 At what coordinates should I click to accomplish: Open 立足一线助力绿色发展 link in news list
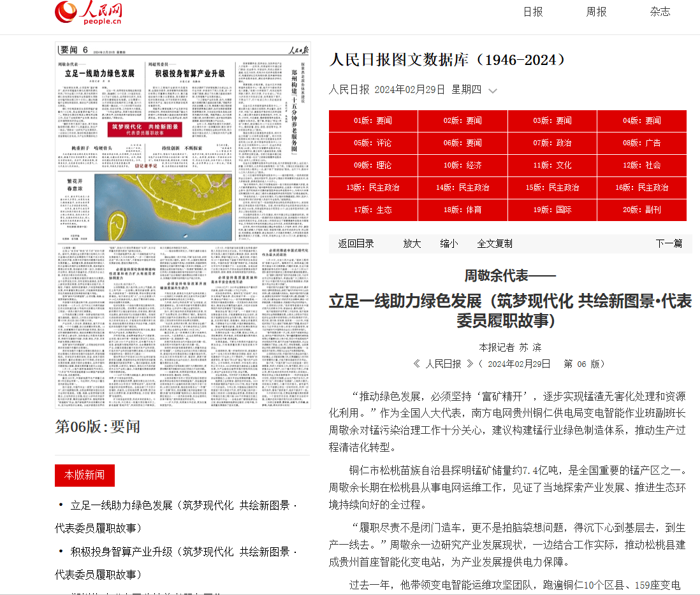176,517
